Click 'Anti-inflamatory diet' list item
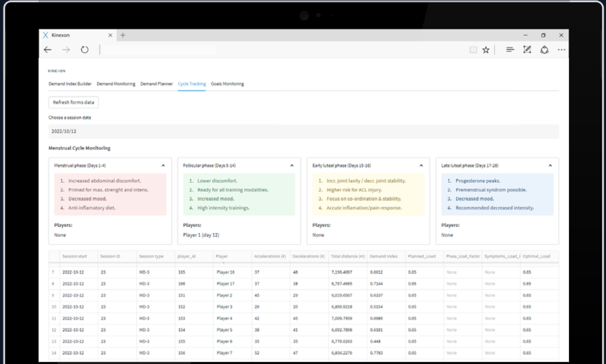This screenshot has height=364, width=606. click(92, 208)
